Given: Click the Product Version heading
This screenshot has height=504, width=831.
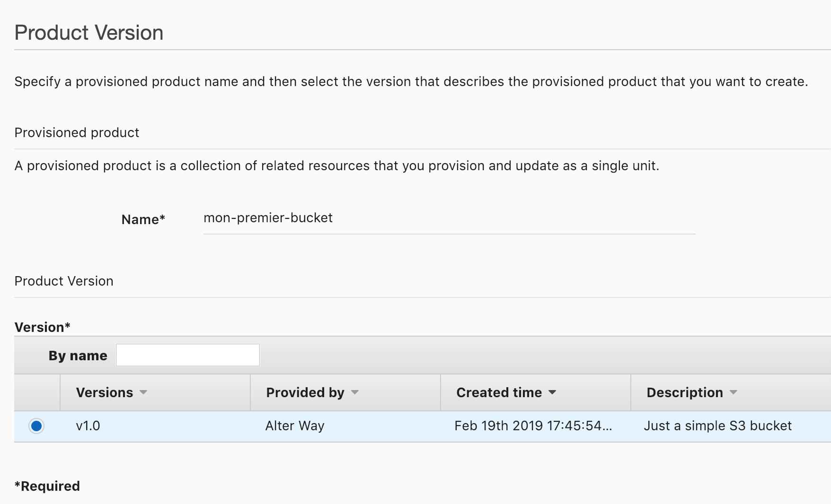Looking at the screenshot, I should pos(89,32).
